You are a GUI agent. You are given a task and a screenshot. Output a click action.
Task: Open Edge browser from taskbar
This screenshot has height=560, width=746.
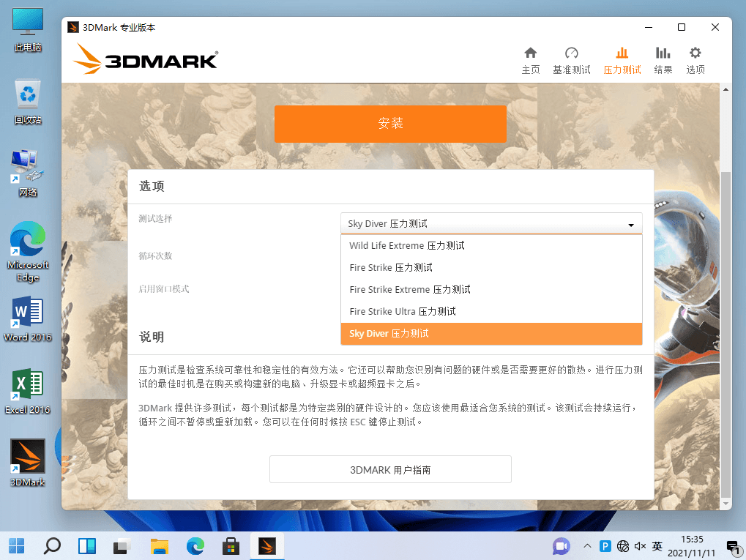(x=195, y=546)
